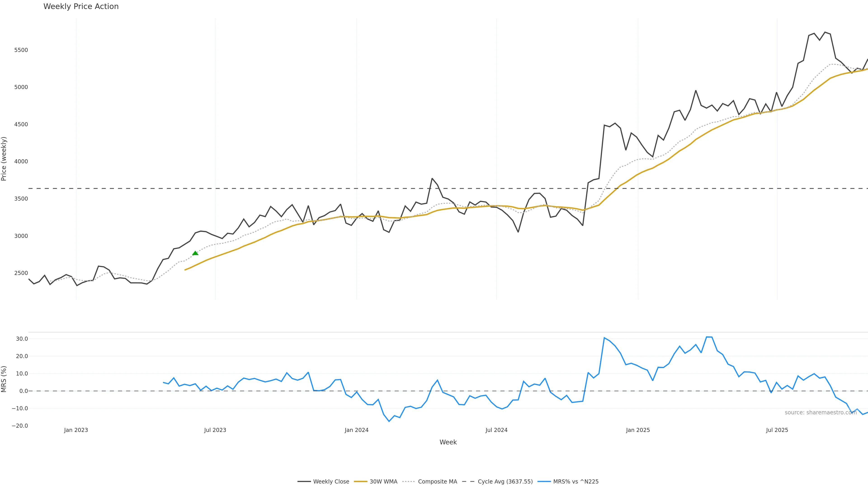The width and height of the screenshot is (868, 488).
Task: Select the Jan 2025 x-axis label
Action: pyautogui.click(x=638, y=430)
